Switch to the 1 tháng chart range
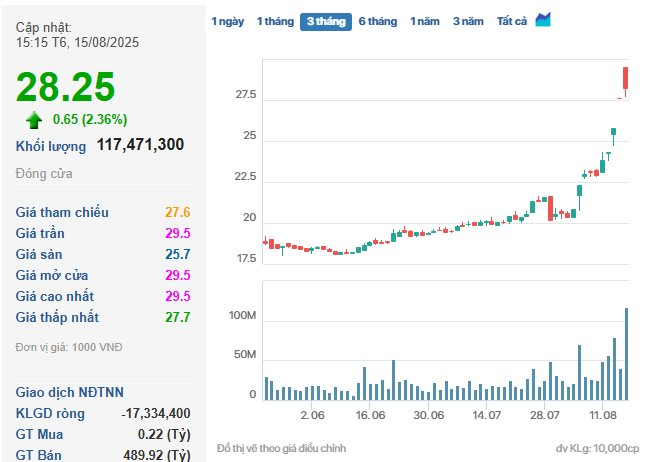The height and width of the screenshot is (462, 665). point(274,21)
